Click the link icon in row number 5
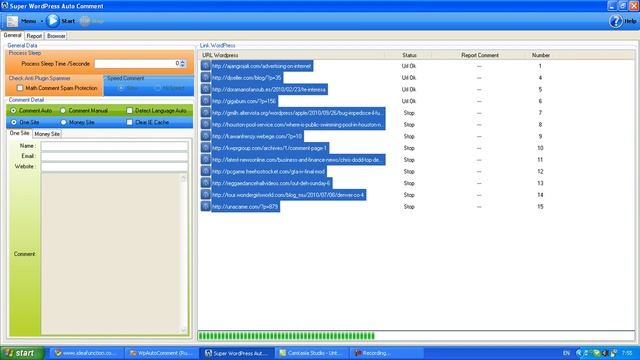Screen dimensions: 640x360 (x=206, y=89)
